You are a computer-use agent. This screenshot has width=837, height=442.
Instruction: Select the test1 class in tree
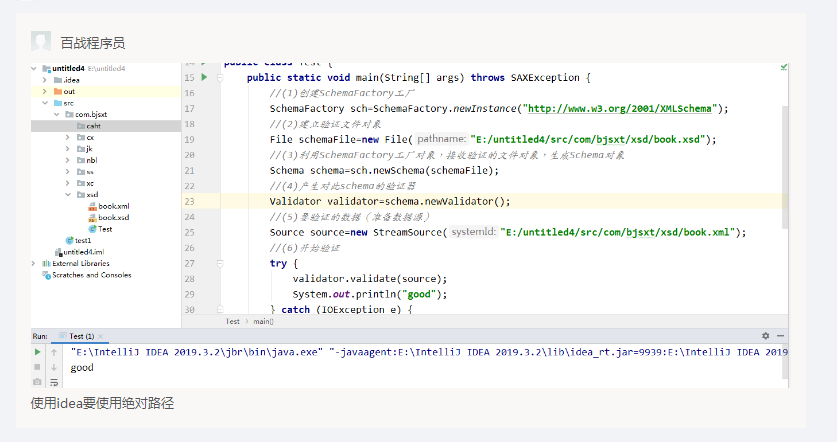[83, 240]
